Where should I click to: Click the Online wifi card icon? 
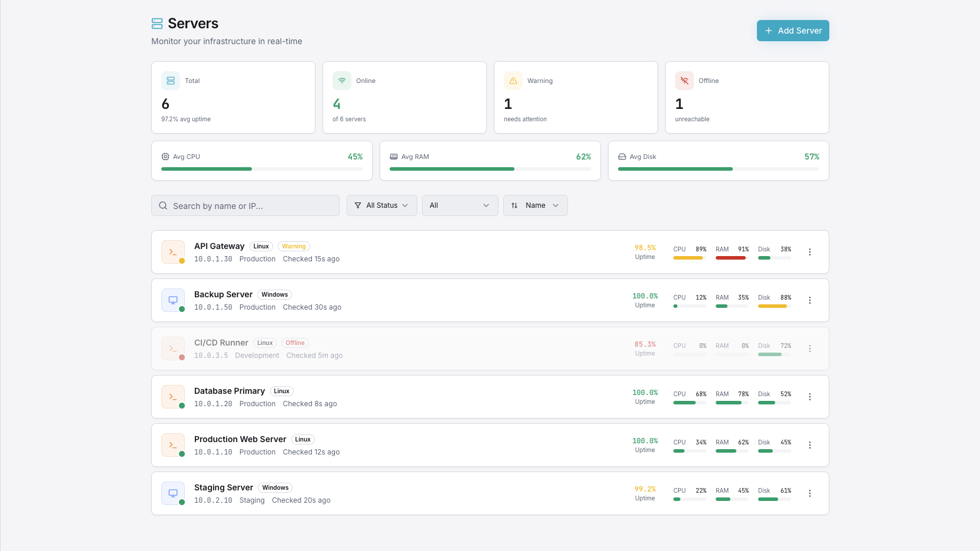tap(341, 81)
